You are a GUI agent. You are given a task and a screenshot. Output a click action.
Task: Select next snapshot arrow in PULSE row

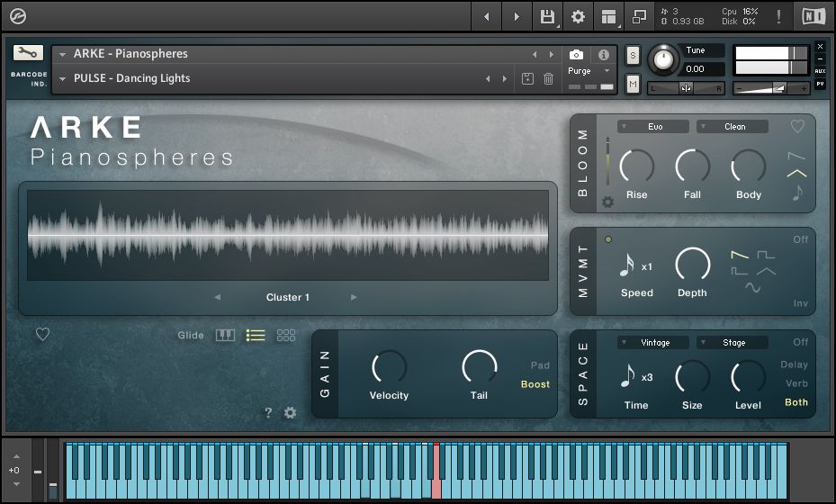point(504,79)
